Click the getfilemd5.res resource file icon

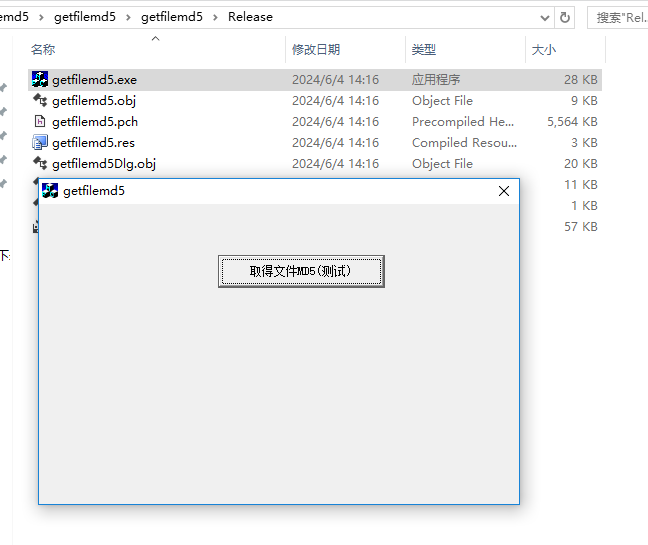pos(40,142)
